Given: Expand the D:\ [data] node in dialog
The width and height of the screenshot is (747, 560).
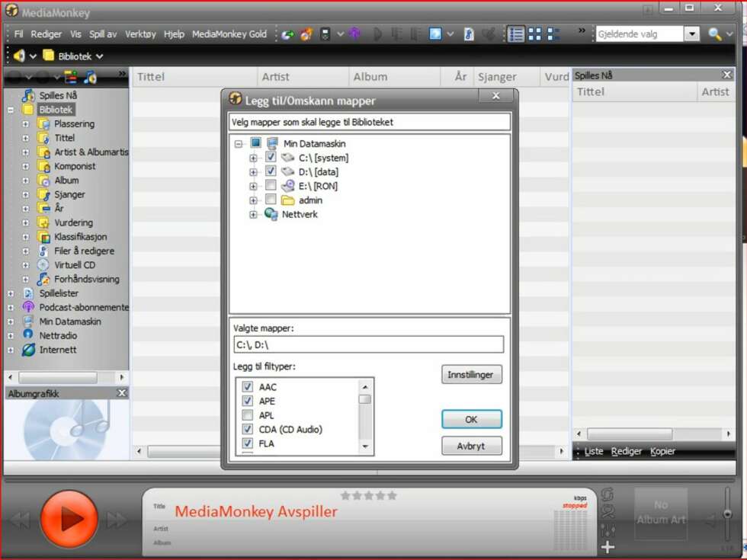Looking at the screenshot, I should point(253,172).
